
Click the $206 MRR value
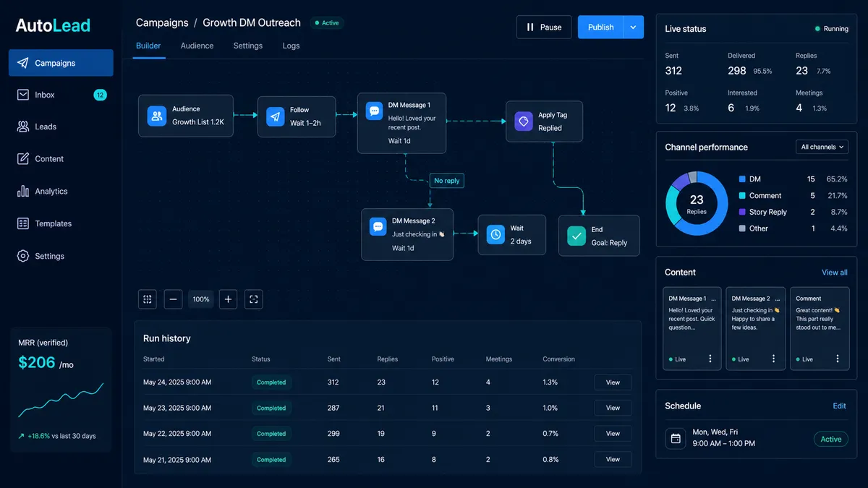tap(37, 363)
